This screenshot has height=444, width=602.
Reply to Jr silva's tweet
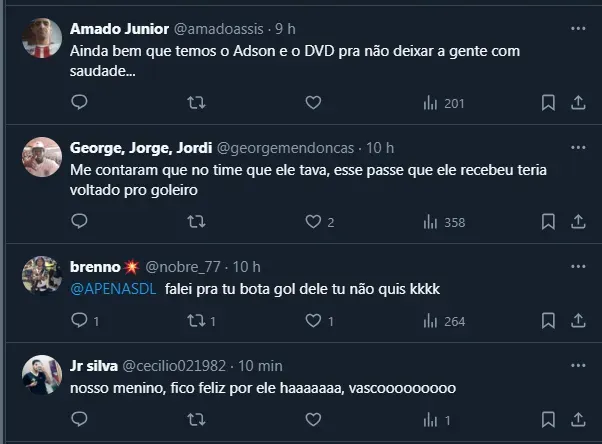pos(80,420)
